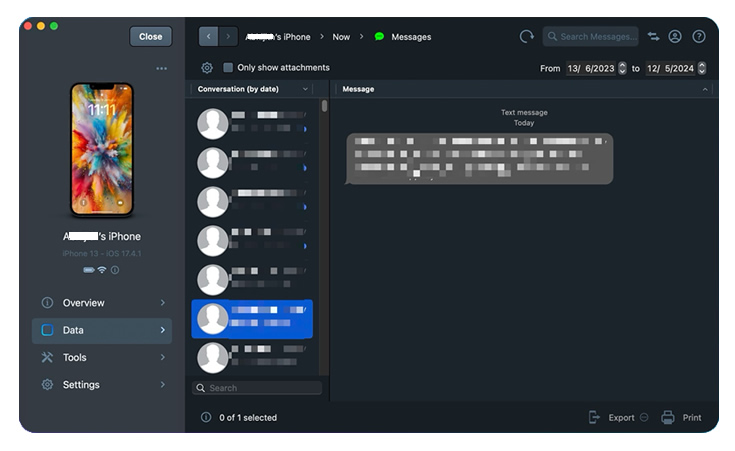735x451 pixels.
Task: Click the stepper next to the to date
Action: click(702, 68)
